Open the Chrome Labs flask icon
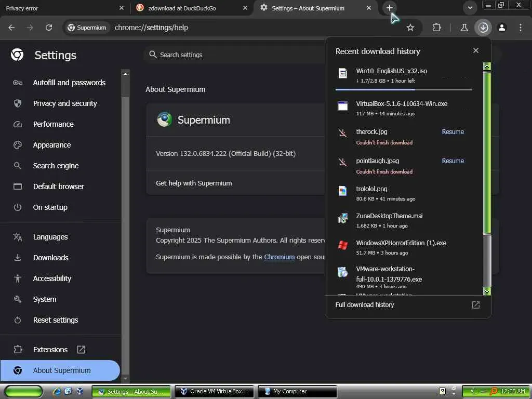The width and height of the screenshot is (532, 399). [x=464, y=28]
